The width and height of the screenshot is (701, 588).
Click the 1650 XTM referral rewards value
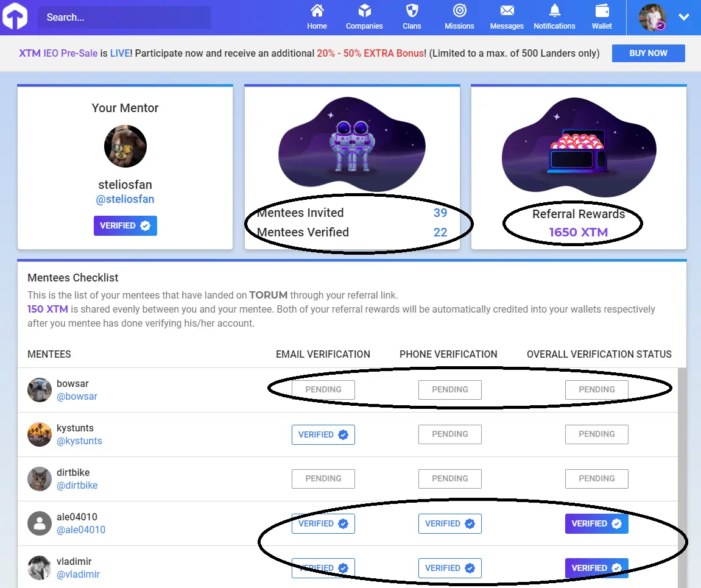pos(579,232)
